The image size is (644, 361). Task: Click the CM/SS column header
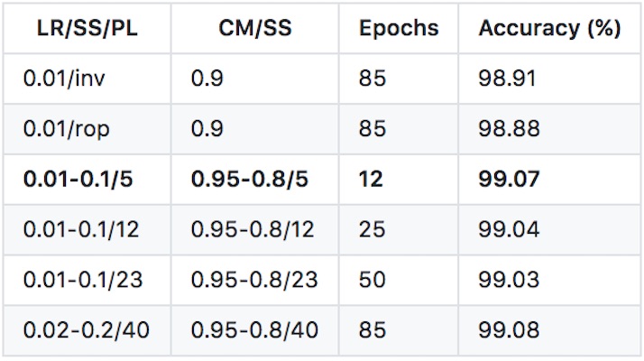click(x=255, y=28)
